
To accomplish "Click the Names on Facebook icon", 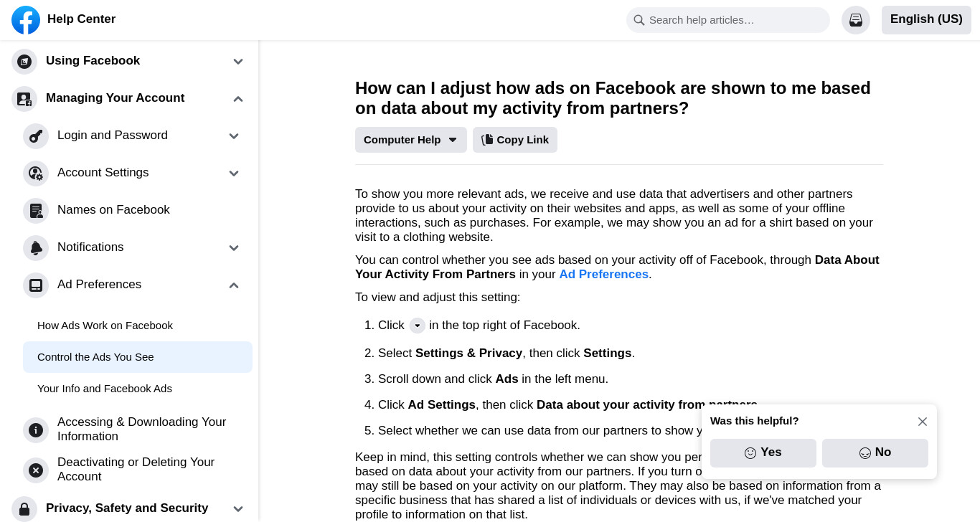I will (x=36, y=210).
